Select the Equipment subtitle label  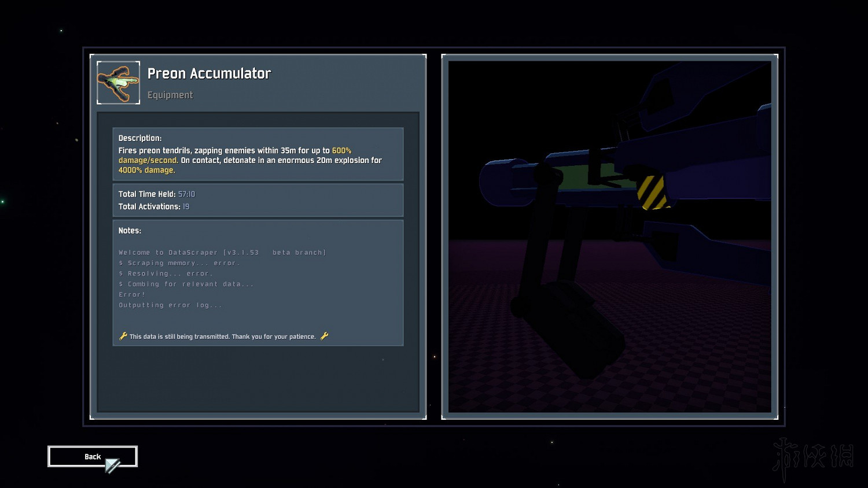coord(170,95)
